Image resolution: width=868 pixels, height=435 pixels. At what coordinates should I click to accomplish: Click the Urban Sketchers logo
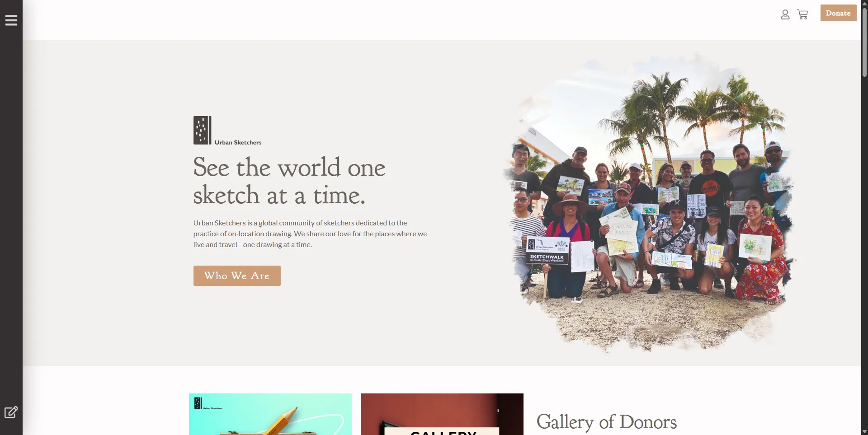[x=227, y=131]
